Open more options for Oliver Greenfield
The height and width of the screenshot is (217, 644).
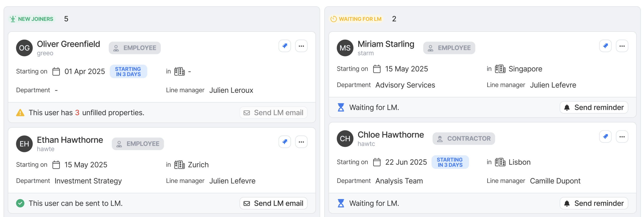pyautogui.click(x=301, y=46)
